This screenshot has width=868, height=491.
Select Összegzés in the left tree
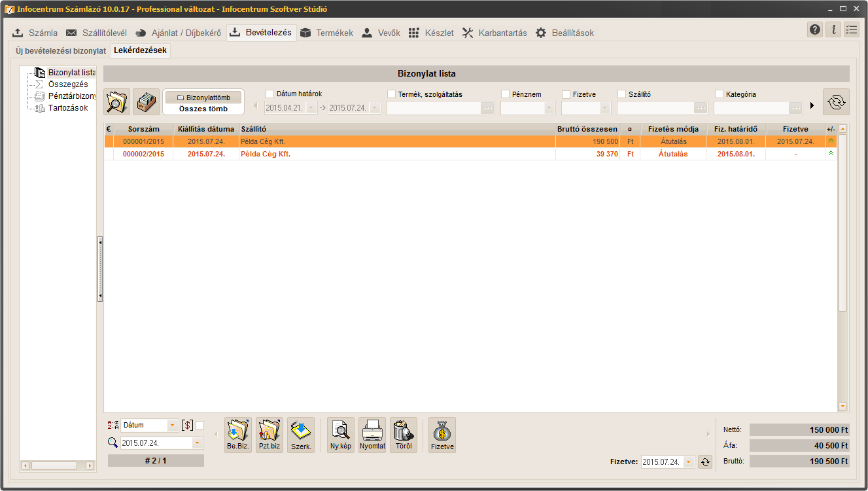pos(68,84)
